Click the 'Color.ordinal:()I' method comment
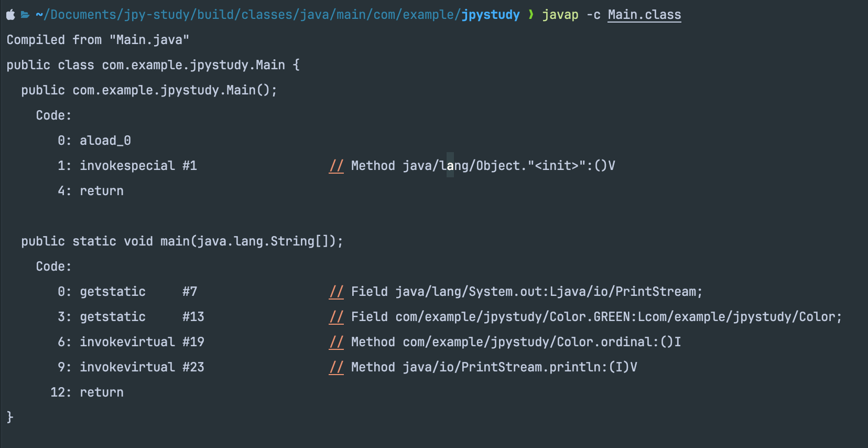868x448 pixels. (x=516, y=342)
